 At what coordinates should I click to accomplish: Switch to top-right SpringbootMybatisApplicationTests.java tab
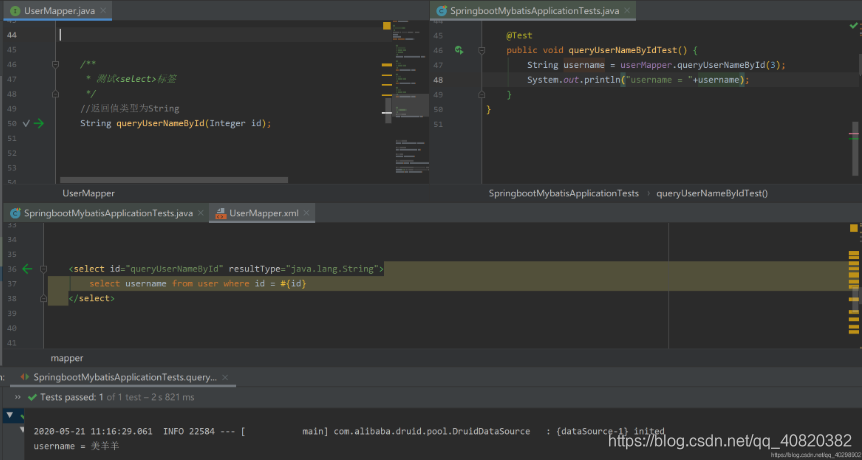tap(534, 10)
